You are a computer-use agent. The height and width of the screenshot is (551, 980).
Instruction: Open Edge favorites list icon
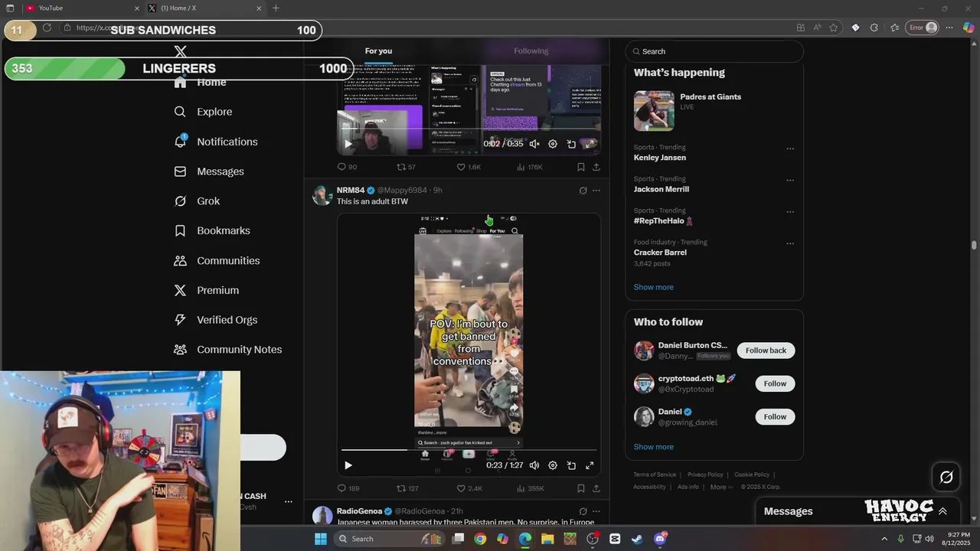pos(894,28)
